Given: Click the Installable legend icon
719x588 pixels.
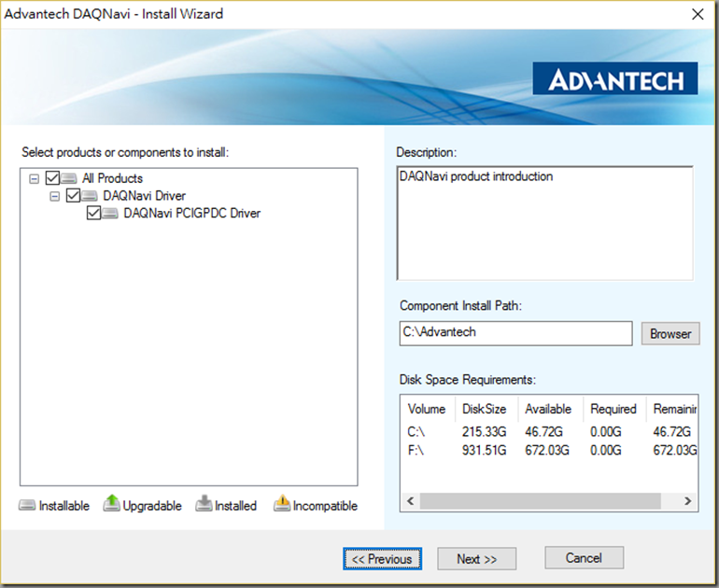Looking at the screenshot, I should 27,506.
